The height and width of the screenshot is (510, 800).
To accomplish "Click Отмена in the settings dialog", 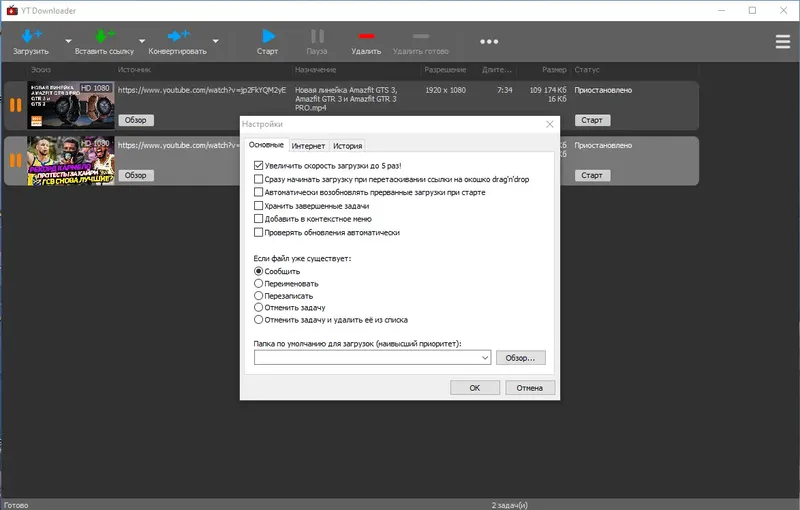I will click(530, 388).
